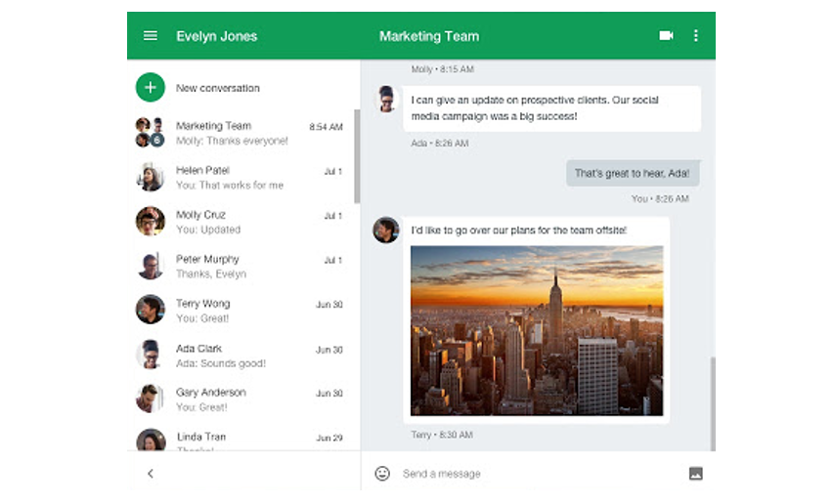This screenshot has width=833, height=504.
Task: Click the "Molly: Thanks everyone!" preview
Action: pyautogui.click(x=232, y=141)
